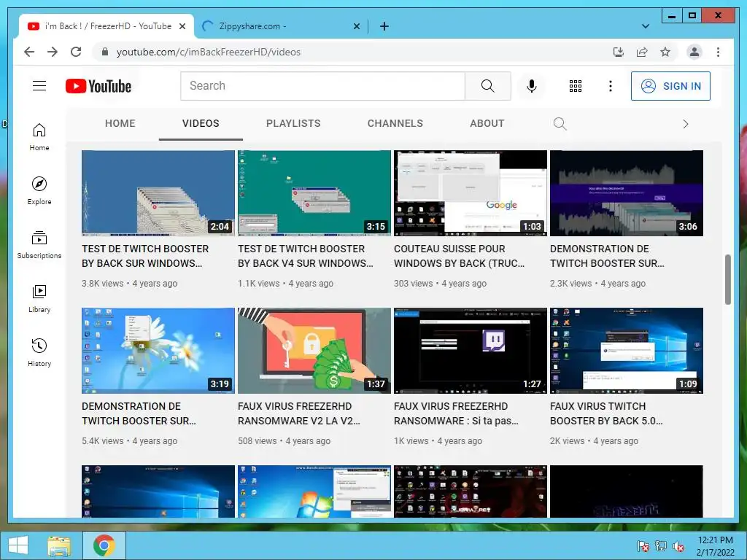Select the HOME channel tab
This screenshot has height=560, width=747.
120,123
